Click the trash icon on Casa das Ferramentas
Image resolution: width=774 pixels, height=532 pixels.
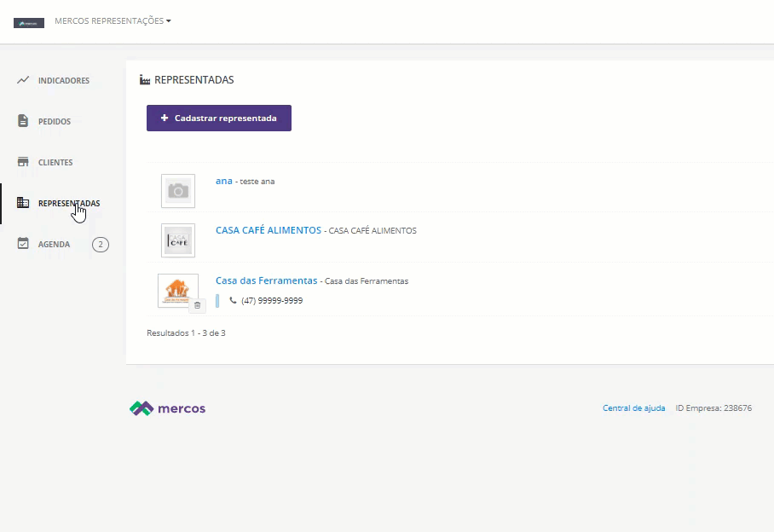point(197,304)
